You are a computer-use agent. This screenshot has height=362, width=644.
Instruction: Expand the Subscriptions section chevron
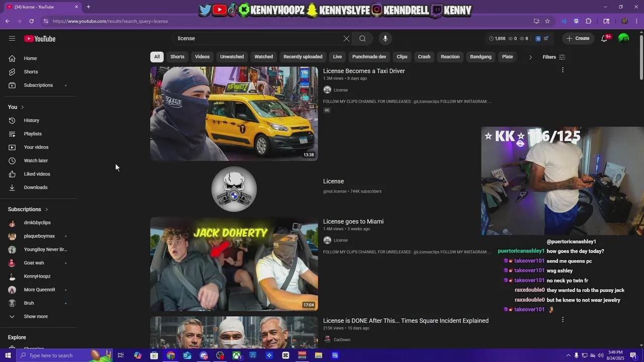tap(46, 209)
